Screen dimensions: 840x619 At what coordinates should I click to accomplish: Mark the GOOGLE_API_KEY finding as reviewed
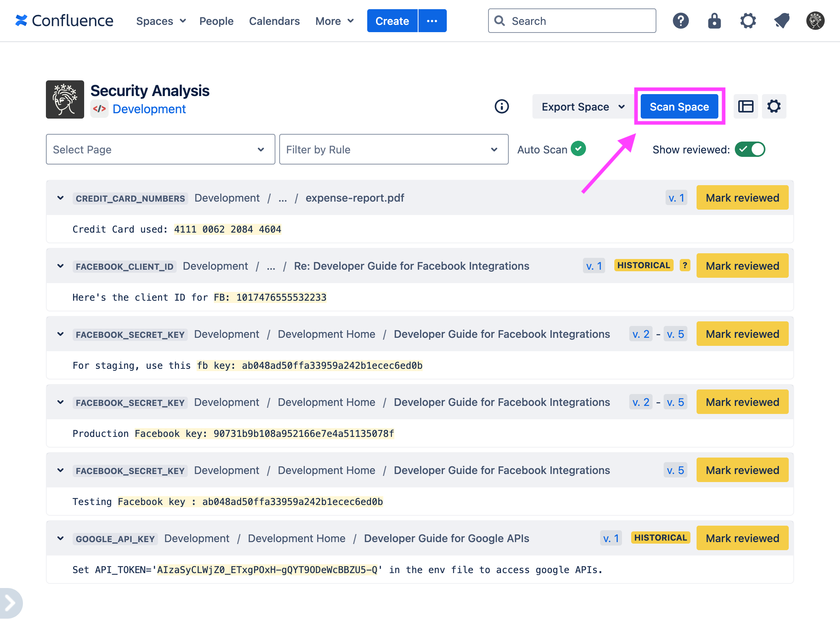click(742, 538)
